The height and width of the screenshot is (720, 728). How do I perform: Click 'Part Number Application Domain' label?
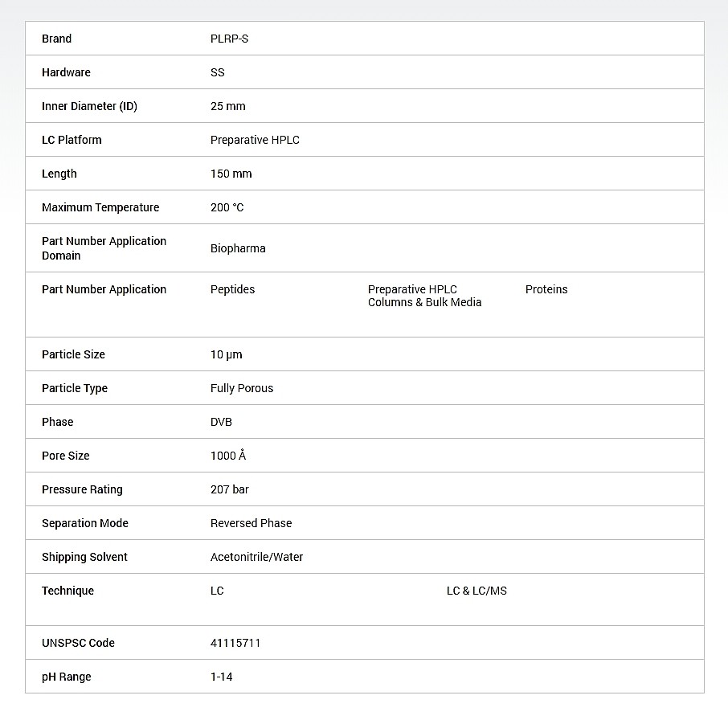104,248
